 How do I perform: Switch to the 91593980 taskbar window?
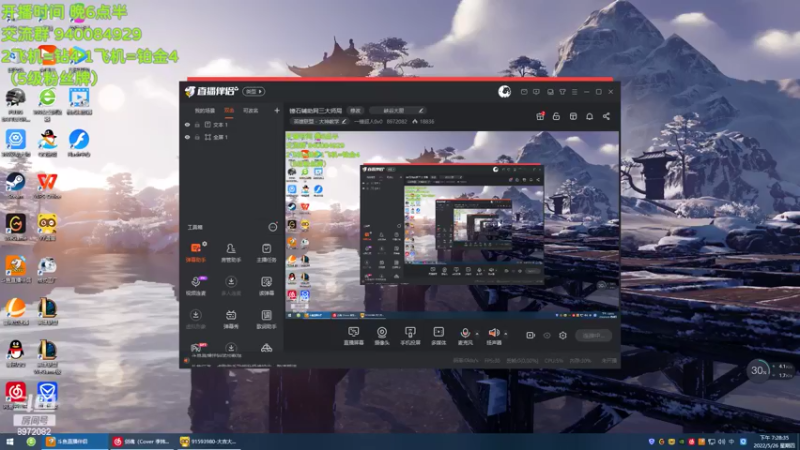(x=208, y=442)
